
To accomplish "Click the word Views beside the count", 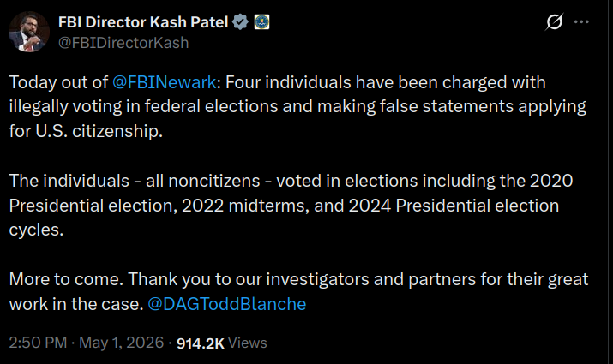I will tap(247, 343).
